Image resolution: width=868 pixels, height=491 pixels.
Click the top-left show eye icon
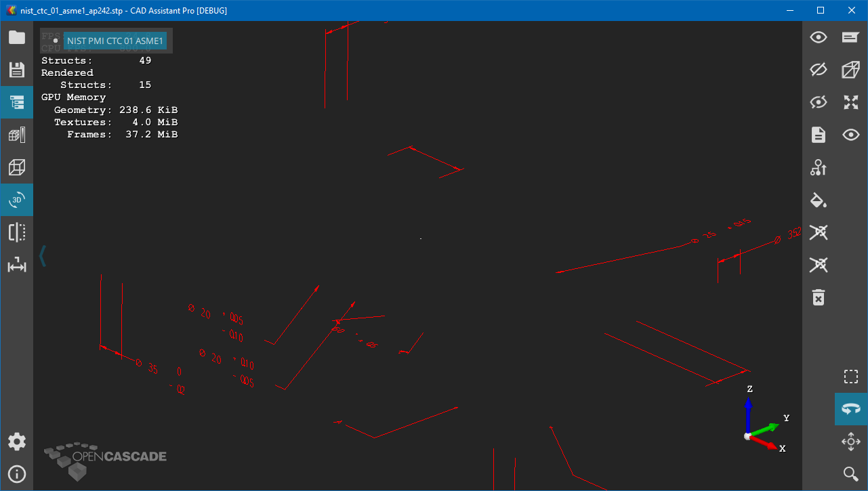(819, 37)
